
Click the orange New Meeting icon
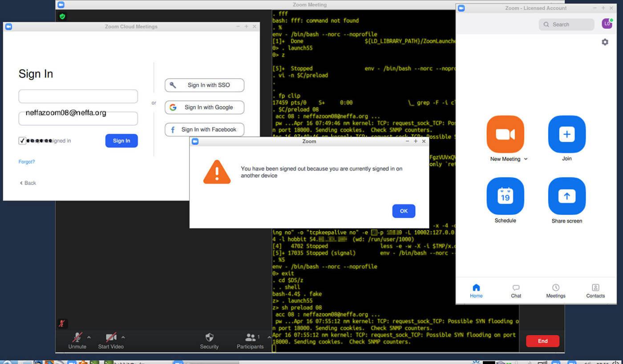click(505, 134)
